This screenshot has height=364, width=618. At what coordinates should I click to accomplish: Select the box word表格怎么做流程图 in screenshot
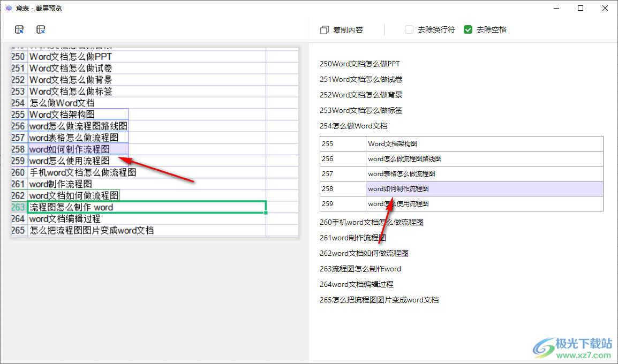tap(78, 138)
